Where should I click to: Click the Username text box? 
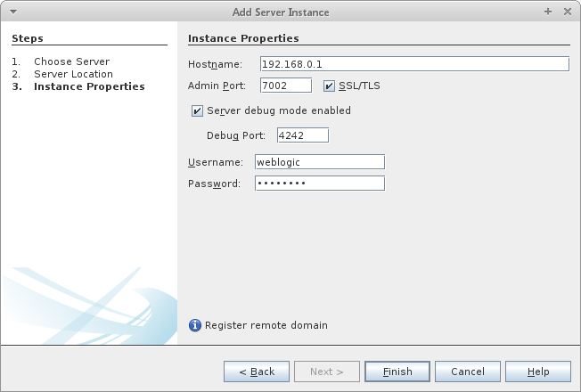[x=319, y=162]
